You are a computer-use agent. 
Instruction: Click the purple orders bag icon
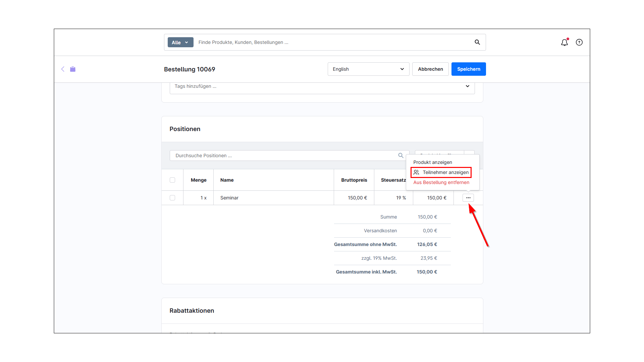click(x=73, y=69)
